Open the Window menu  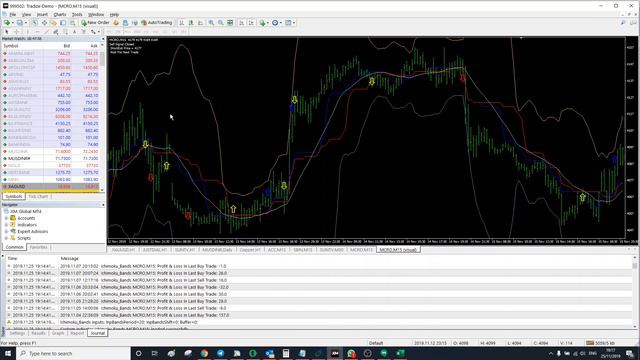(x=96, y=14)
